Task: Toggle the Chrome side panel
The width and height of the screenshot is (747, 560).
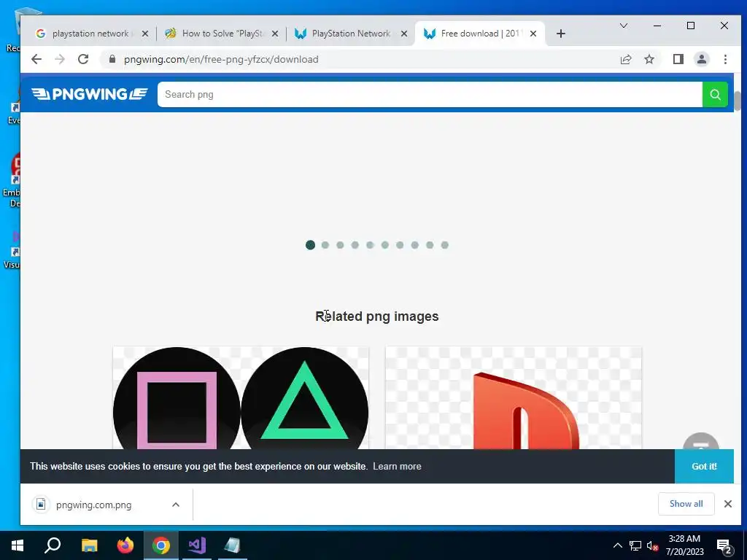Action: 678,59
